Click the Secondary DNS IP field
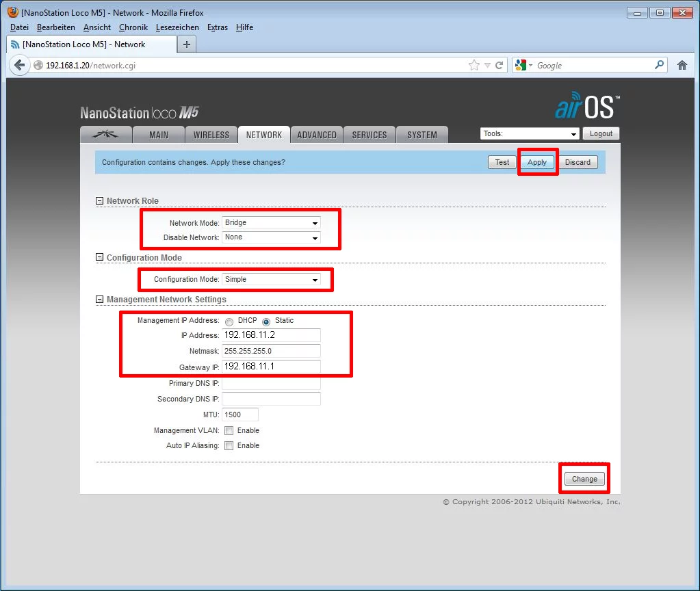Screen dimensions: 700x591 click(271, 399)
